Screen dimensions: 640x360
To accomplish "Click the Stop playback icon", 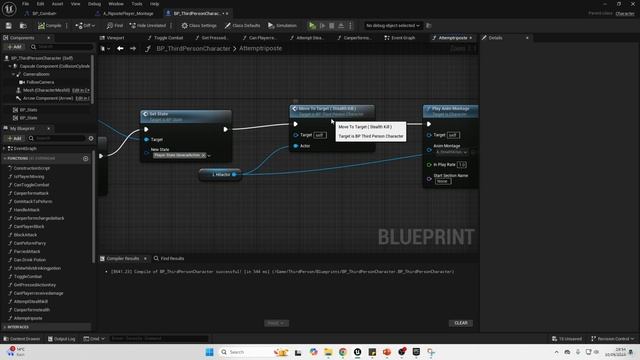I will (332, 25).
